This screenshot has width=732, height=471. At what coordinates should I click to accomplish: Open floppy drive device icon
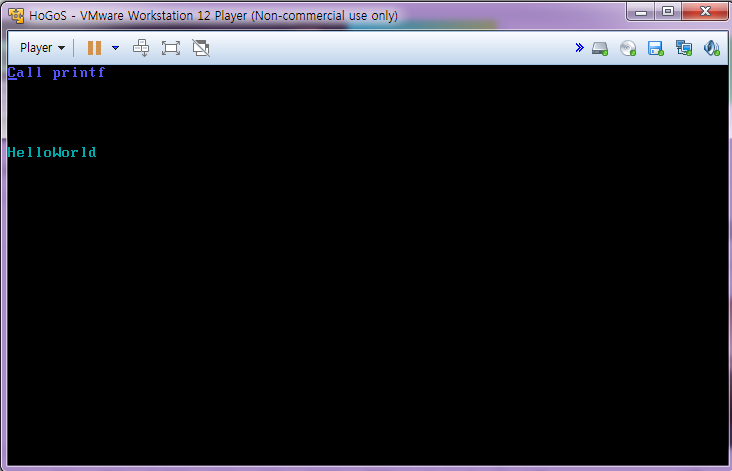655,48
